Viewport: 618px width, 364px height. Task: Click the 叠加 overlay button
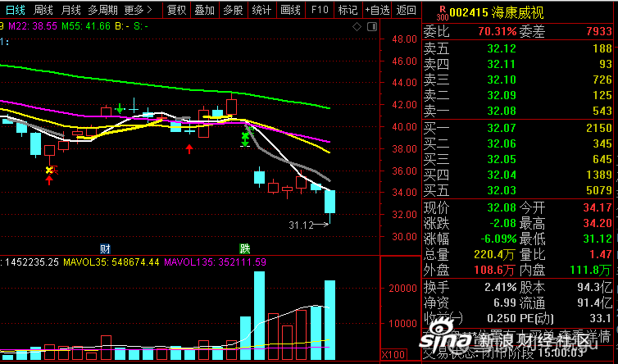tap(205, 10)
